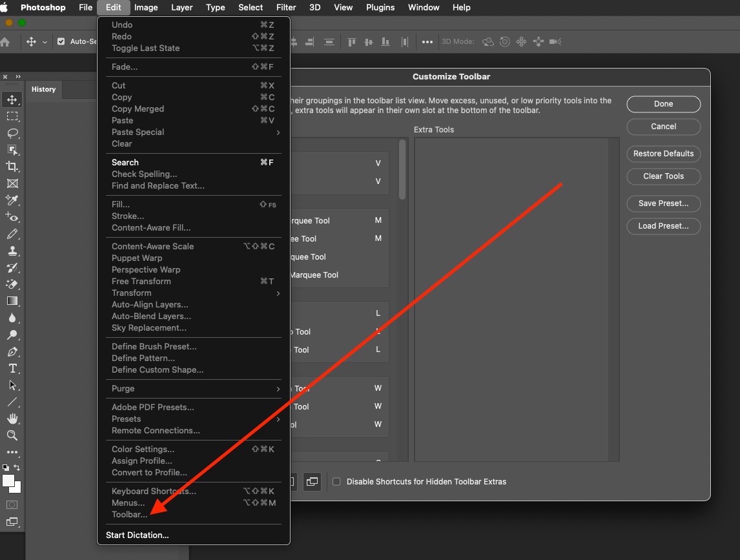Select the Hand tool
The height and width of the screenshot is (560, 740).
[12, 419]
